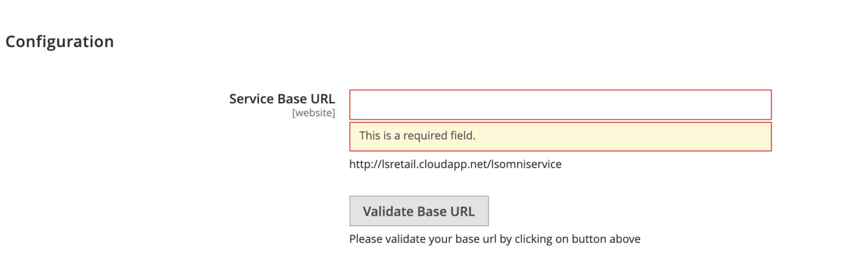Validate the base URL using the gray button
Image resolution: width=868 pixels, height=265 pixels.
tap(419, 211)
